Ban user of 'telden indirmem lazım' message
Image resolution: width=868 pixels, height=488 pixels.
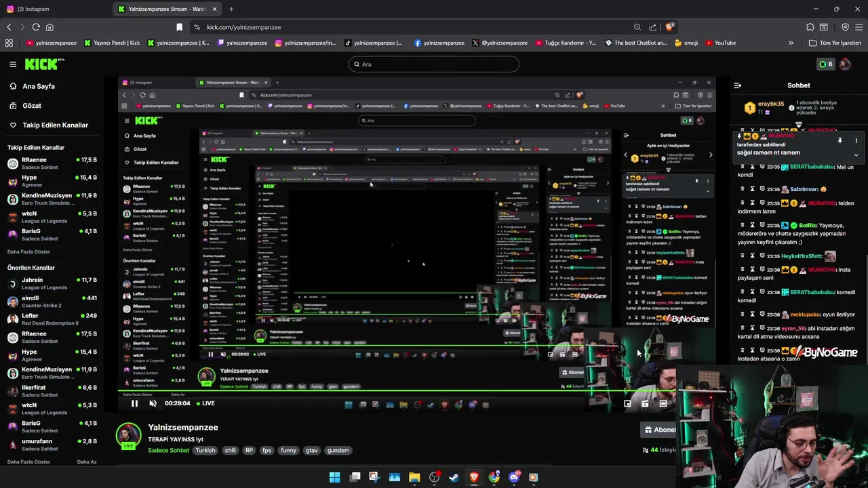(x=762, y=203)
